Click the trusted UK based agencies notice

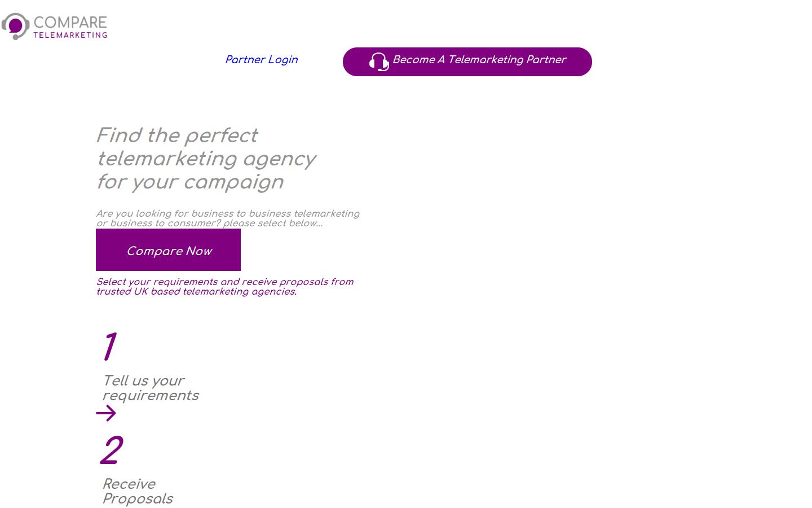point(225,286)
